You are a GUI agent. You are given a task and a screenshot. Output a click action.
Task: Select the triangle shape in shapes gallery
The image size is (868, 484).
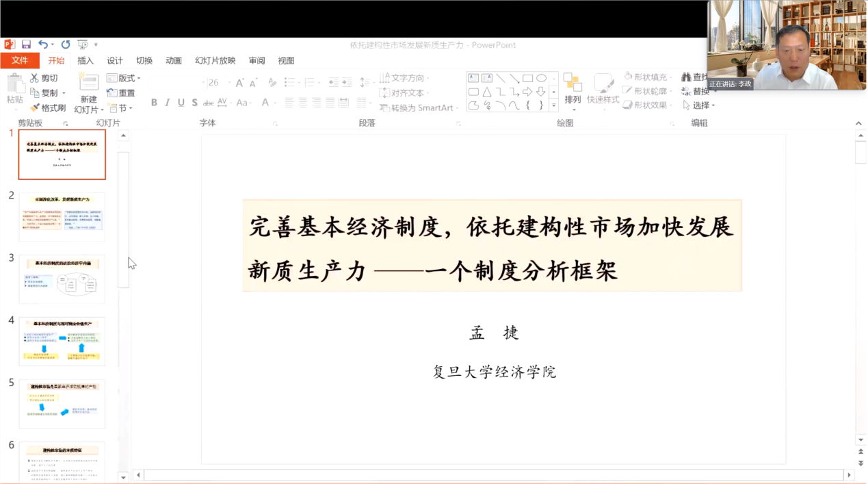click(486, 92)
